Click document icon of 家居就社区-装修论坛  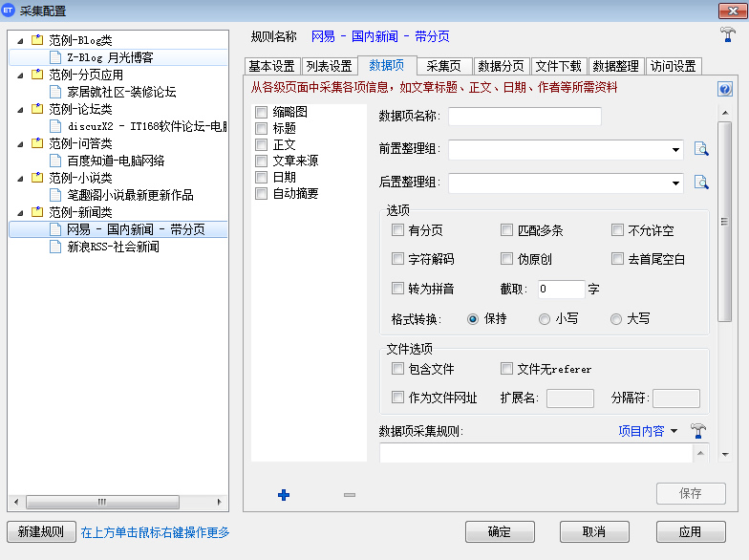(x=55, y=92)
